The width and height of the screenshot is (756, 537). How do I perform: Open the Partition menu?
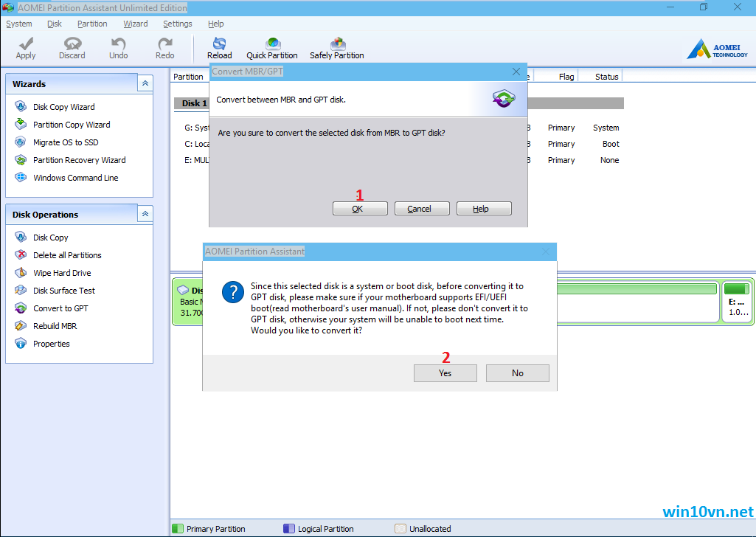[x=92, y=24]
